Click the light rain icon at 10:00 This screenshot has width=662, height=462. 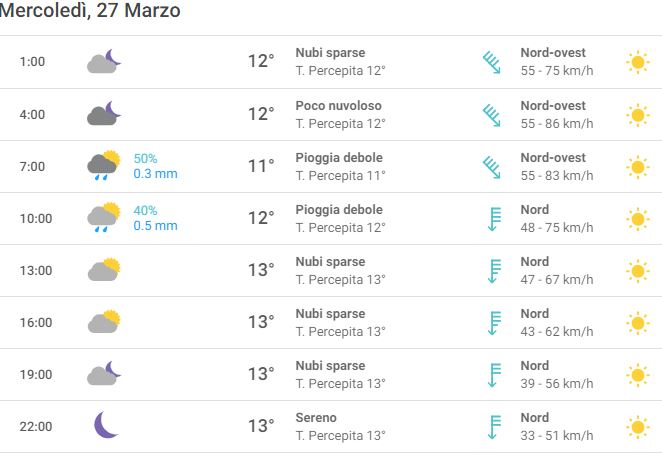pos(104,217)
